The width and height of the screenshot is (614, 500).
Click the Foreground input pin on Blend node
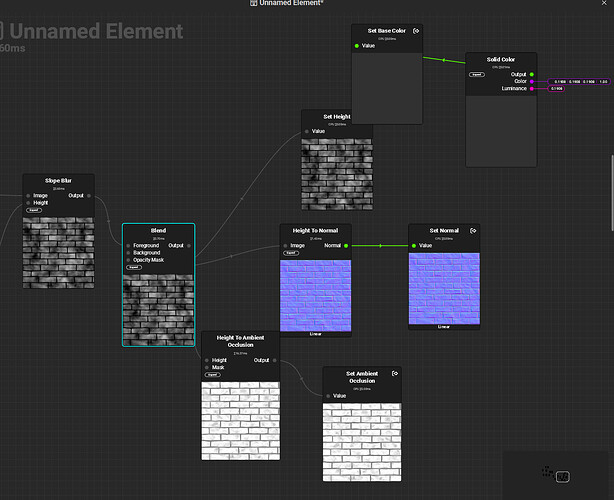[128, 245]
